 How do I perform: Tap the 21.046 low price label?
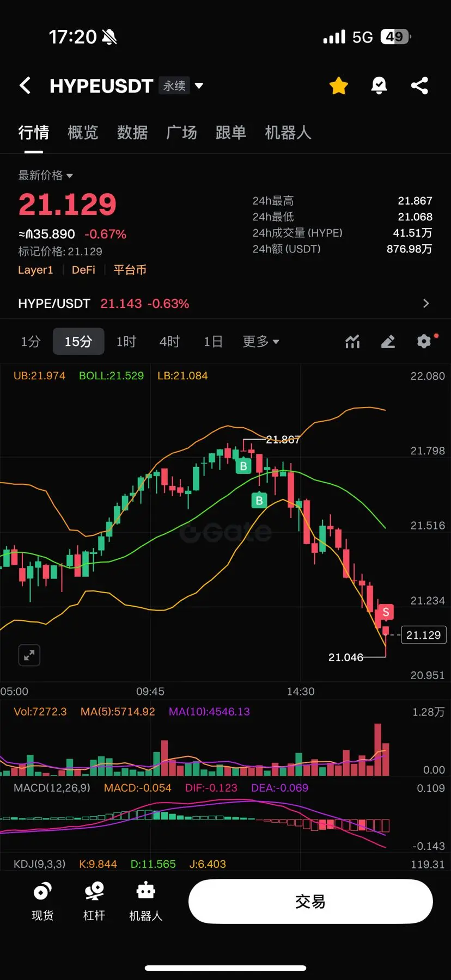click(x=345, y=657)
